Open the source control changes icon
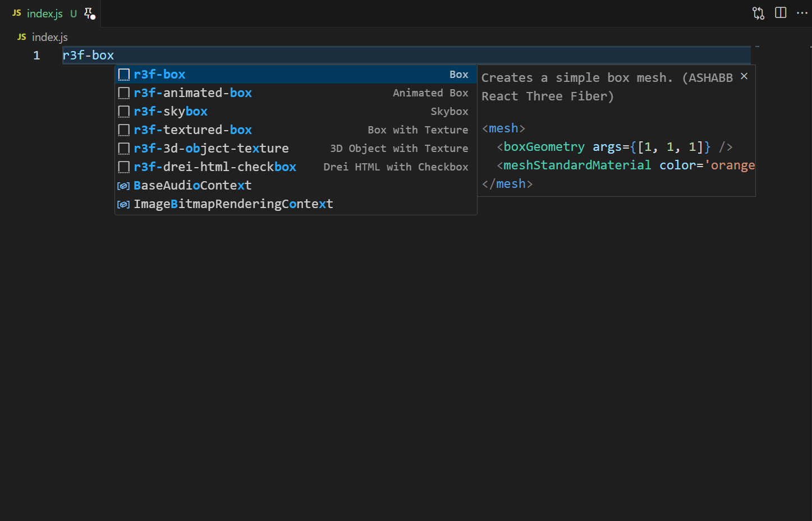Viewport: 812px width, 521px height. click(x=759, y=13)
